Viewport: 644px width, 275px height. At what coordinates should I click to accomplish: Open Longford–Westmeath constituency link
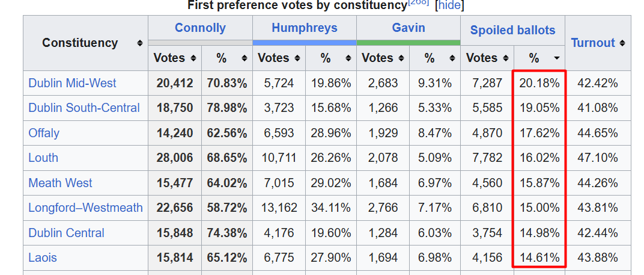pyautogui.click(x=85, y=208)
